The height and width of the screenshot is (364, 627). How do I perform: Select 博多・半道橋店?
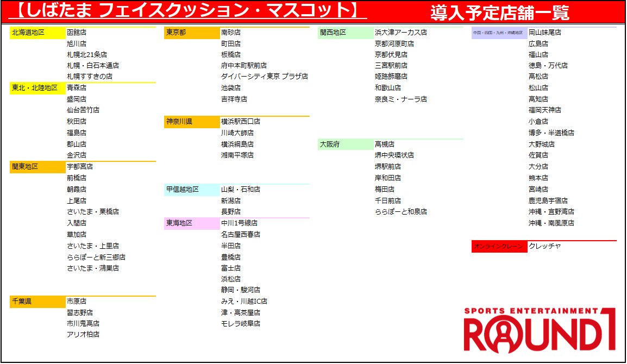tap(551, 133)
